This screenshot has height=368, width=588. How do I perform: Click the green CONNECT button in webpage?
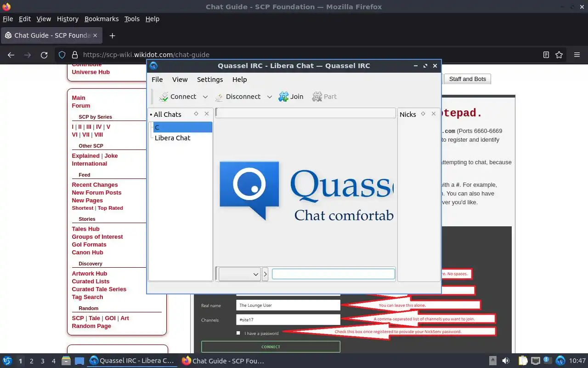coord(271,347)
